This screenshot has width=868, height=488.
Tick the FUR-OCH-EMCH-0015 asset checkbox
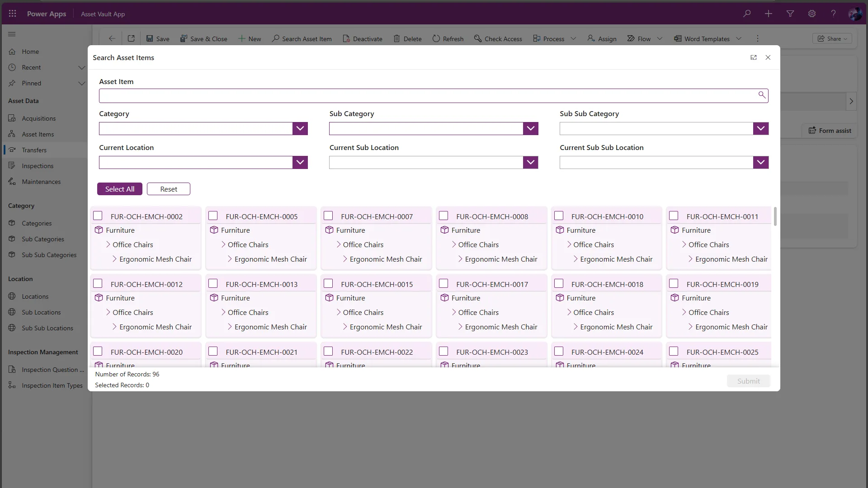(329, 284)
